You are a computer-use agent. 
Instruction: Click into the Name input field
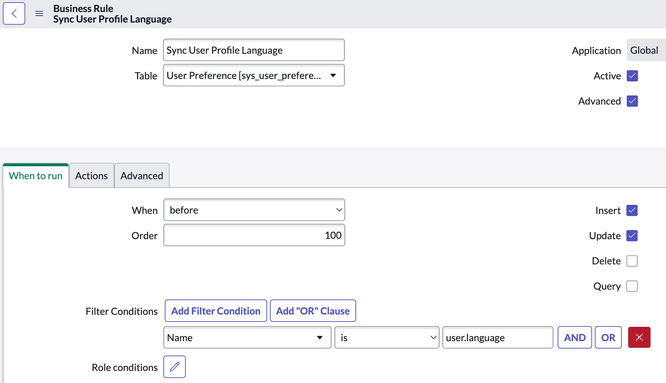(254, 50)
